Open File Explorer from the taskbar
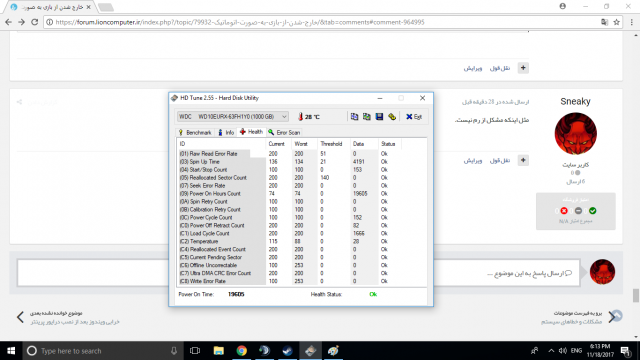Screen dimensions: 640x360 click(x=219, y=351)
